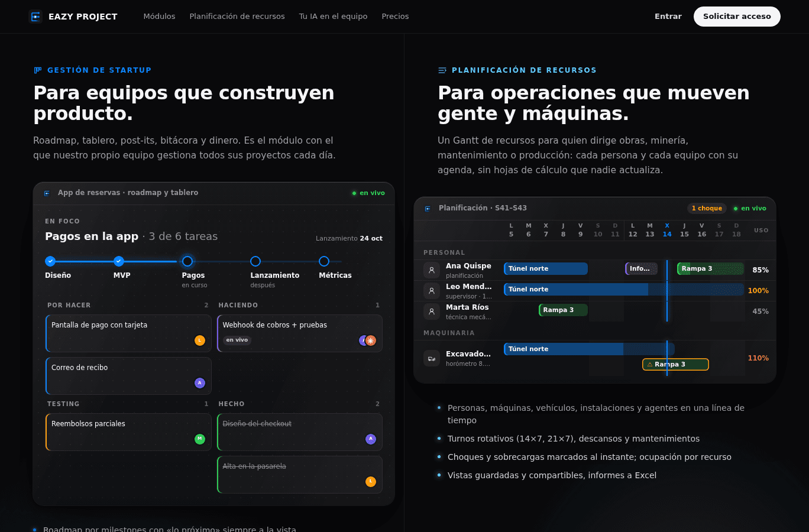Screen dimensions: 809x532
Task: Select day X 14 in the Gantt header
Action: [667, 230]
